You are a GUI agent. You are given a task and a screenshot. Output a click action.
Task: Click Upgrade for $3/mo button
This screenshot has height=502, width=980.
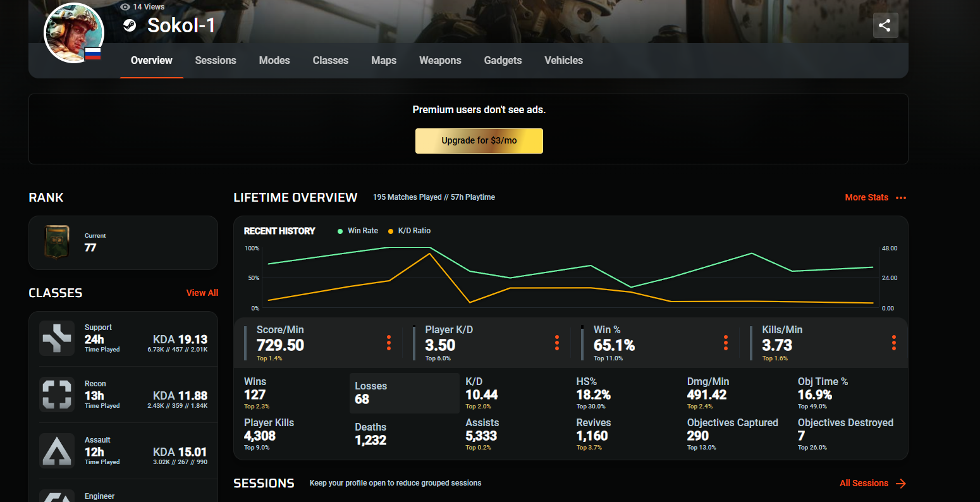(479, 141)
